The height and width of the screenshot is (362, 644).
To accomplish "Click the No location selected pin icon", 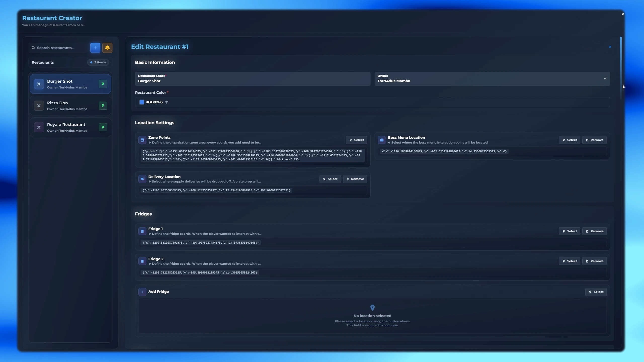I will pos(372,307).
